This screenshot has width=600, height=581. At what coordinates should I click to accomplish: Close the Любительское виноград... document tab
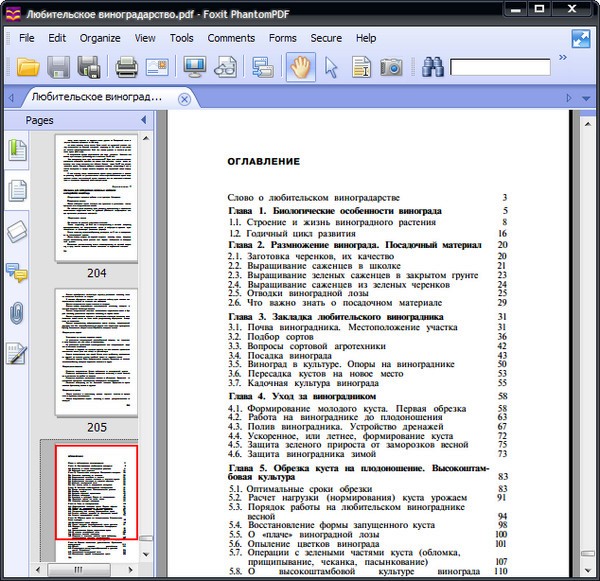184,100
